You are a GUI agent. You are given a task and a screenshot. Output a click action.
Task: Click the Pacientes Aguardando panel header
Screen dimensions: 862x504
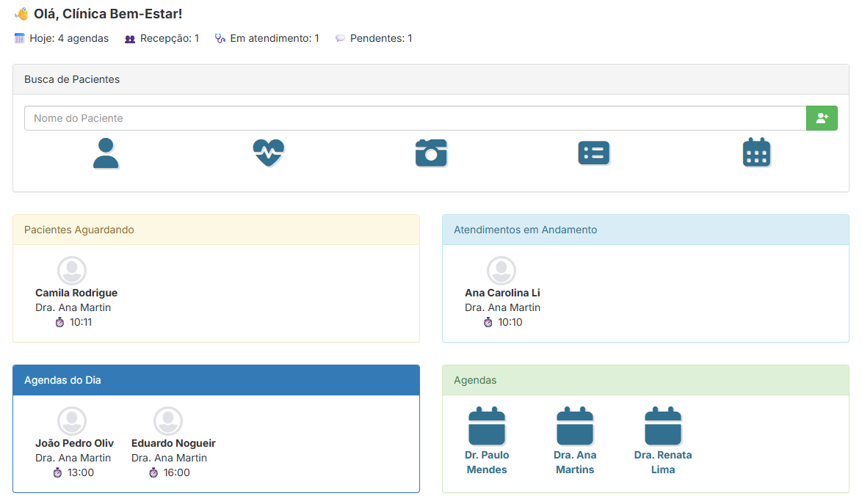(216, 230)
